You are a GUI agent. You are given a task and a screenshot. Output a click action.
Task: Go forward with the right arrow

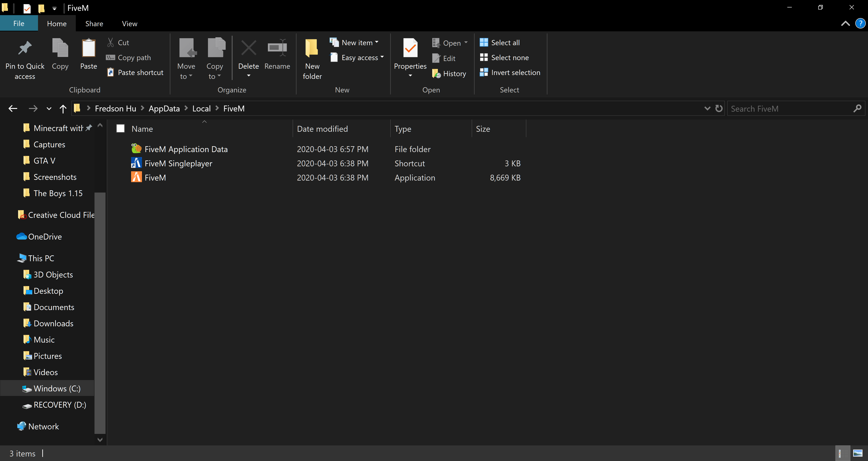pos(33,108)
